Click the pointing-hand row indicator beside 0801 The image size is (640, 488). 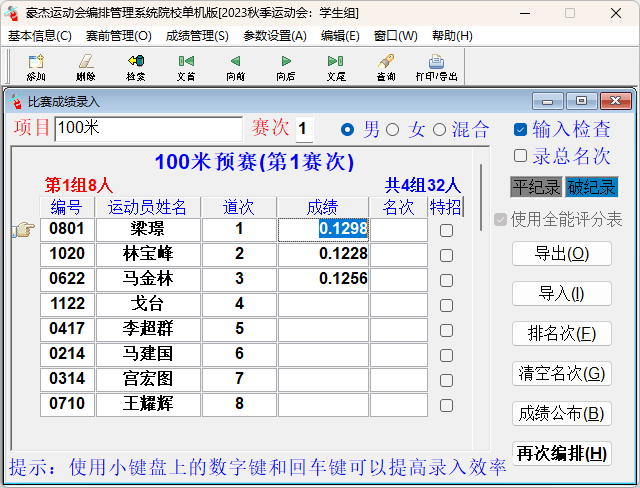click(24, 230)
